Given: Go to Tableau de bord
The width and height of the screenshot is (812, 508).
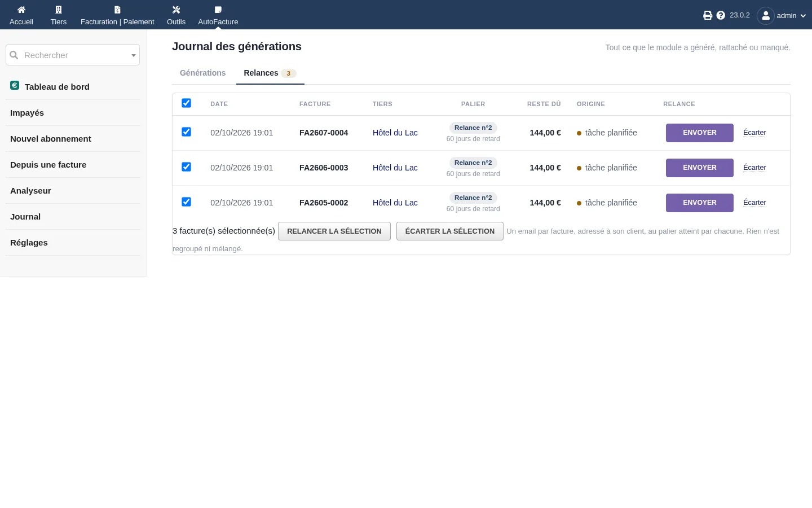Looking at the screenshot, I should (x=57, y=87).
